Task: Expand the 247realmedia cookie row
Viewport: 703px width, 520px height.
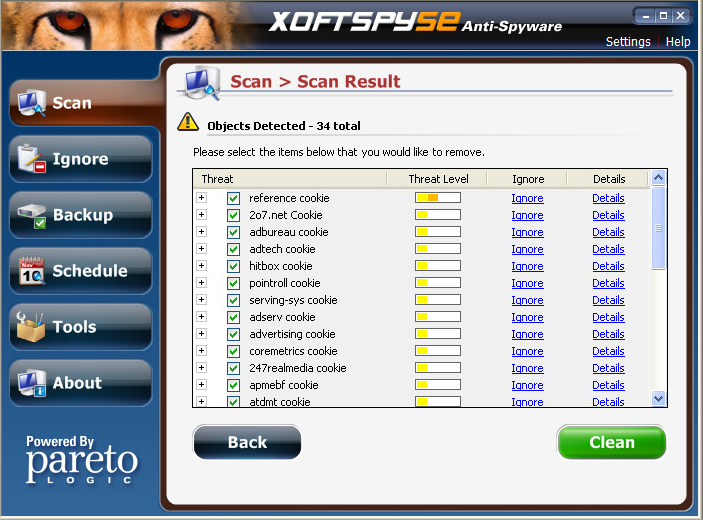Action: (x=201, y=368)
